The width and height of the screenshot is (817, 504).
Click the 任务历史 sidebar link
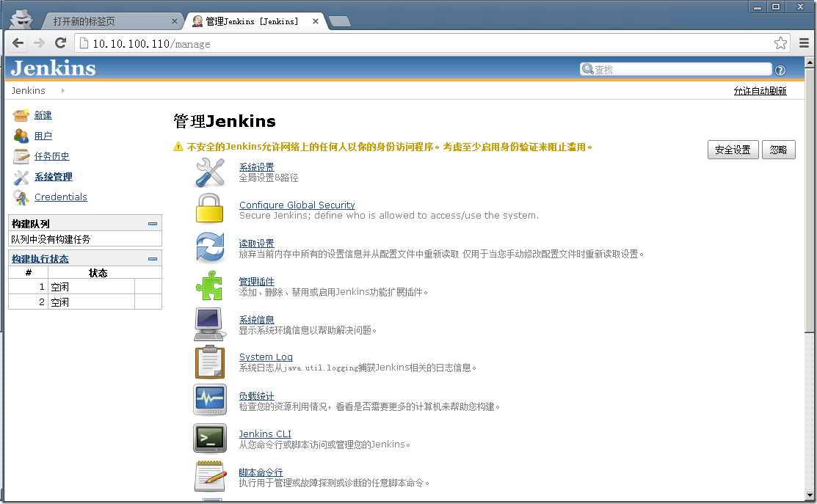51,156
